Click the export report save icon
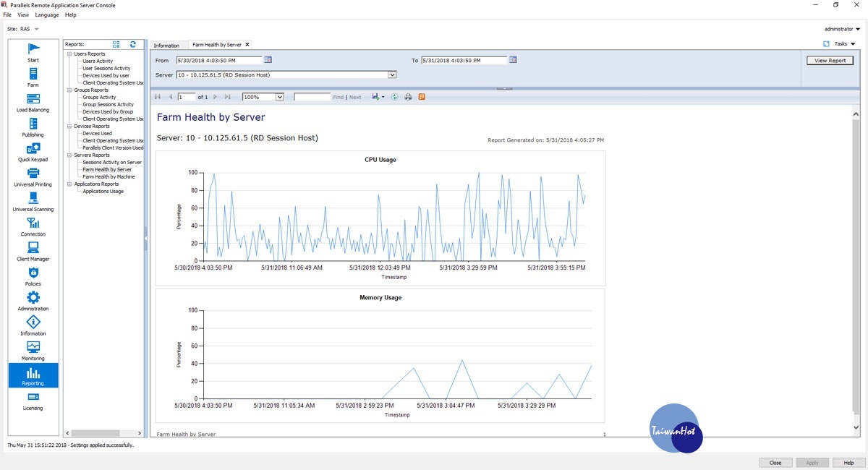This screenshot has width=868, height=470. tap(377, 96)
